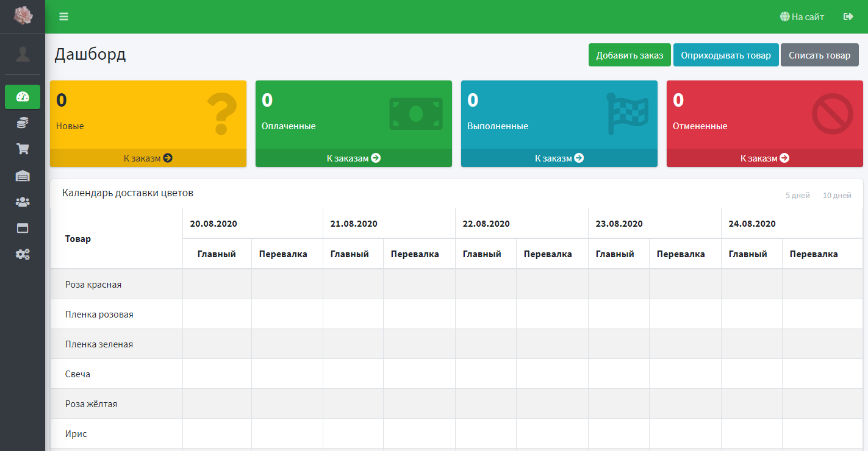The width and height of the screenshot is (868, 451).
Task: Open the shopping cart sidebar icon
Action: click(23, 149)
